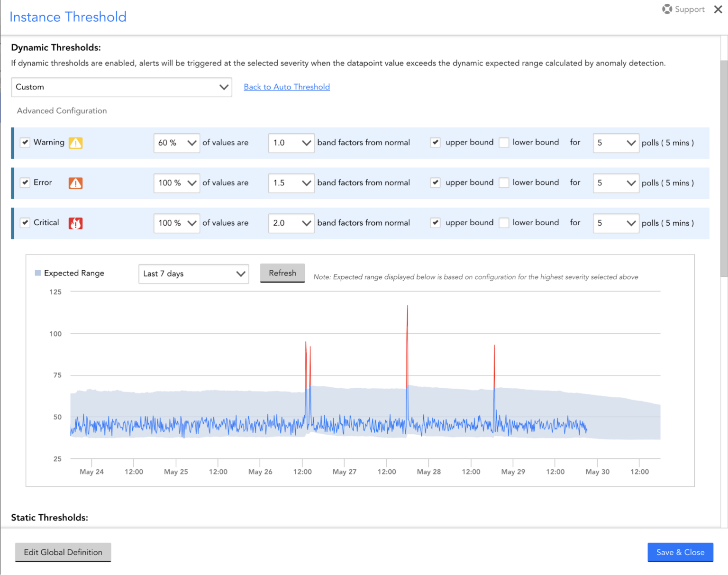728x575 pixels.
Task: Click the Warning severity yellow triangle icon
Action: coord(75,143)
